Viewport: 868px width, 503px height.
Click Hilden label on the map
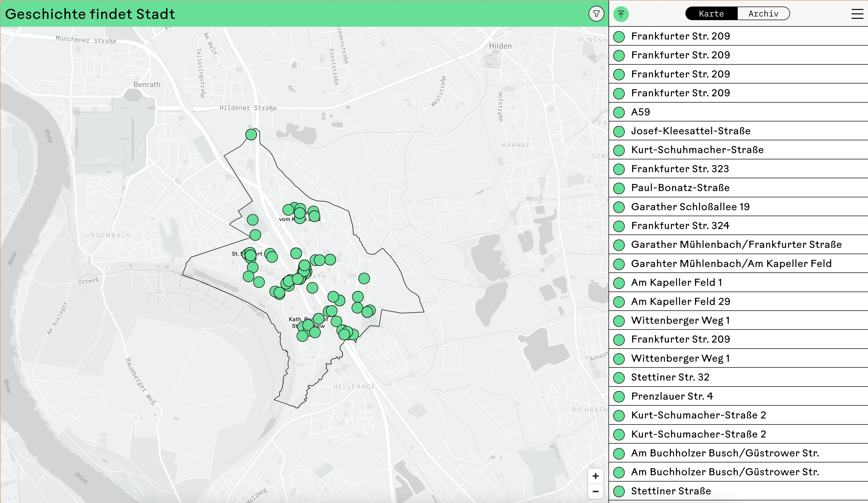click(500, 46)
